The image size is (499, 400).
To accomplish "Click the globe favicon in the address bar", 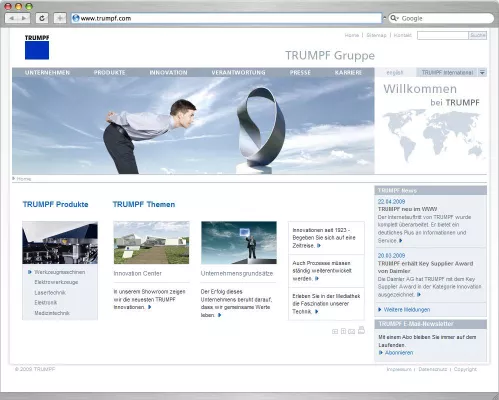I will point(76,18).
